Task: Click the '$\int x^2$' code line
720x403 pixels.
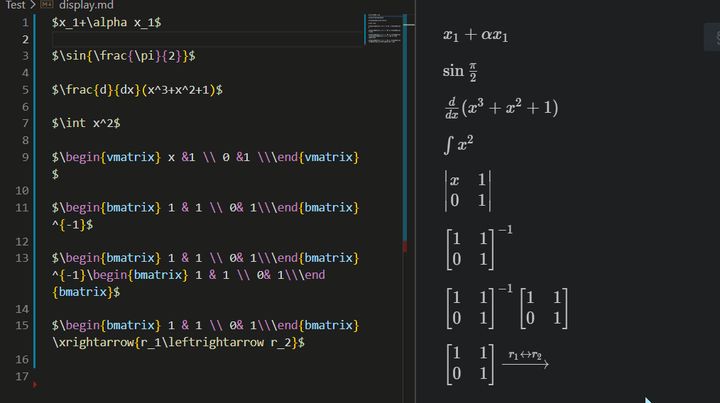Action: pyautogui.click(x=86, y=123)
